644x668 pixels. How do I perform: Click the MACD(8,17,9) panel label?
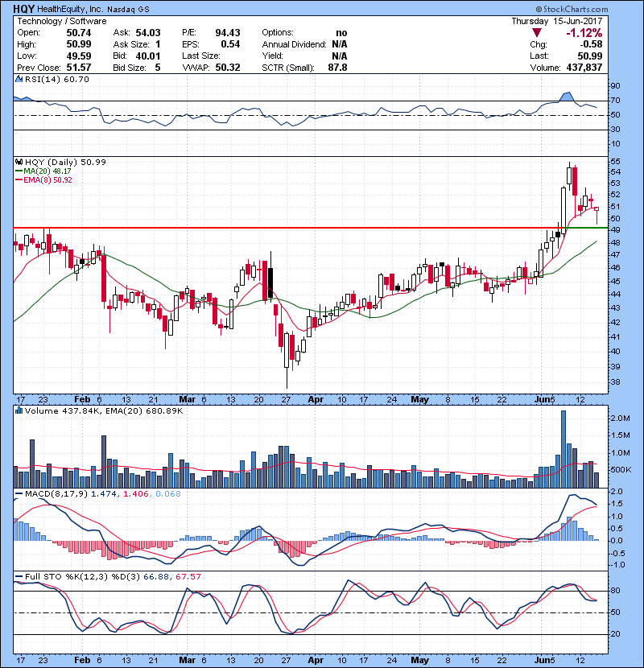(56, 494)
